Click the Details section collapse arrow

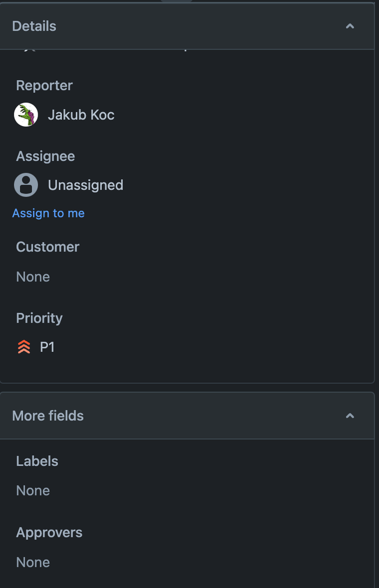coord(350,26)
